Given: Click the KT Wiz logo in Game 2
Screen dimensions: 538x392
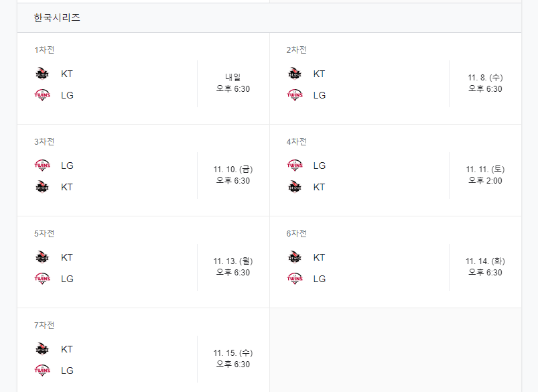Looking at the screenshot, I should tap(295, 74).
